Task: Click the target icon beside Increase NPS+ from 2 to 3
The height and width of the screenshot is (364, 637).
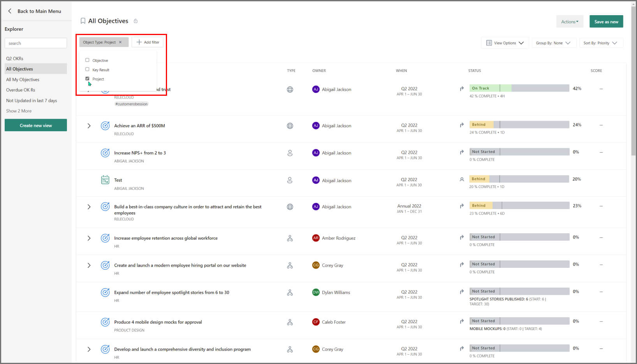Action: pos(105,153)
